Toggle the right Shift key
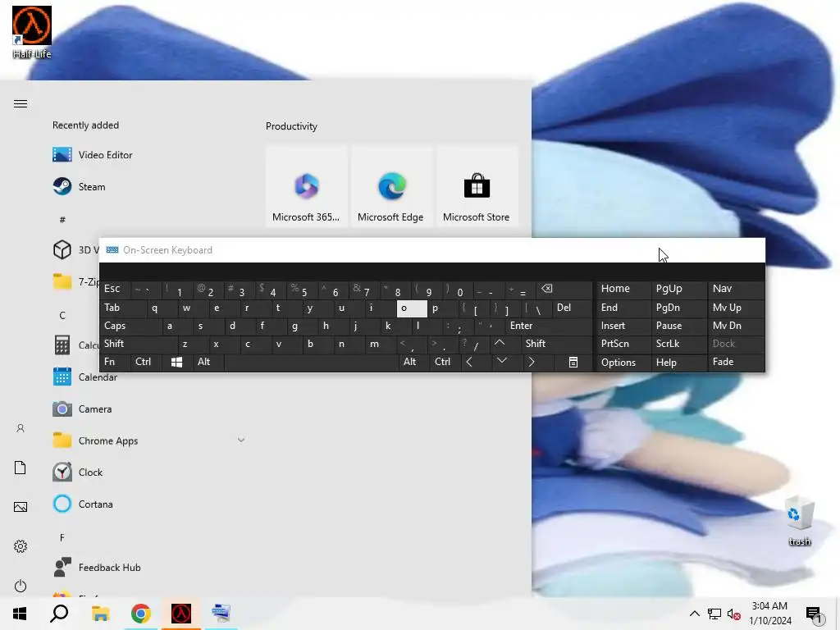This screenshot has width=840, height=630. tap(557, 344)
